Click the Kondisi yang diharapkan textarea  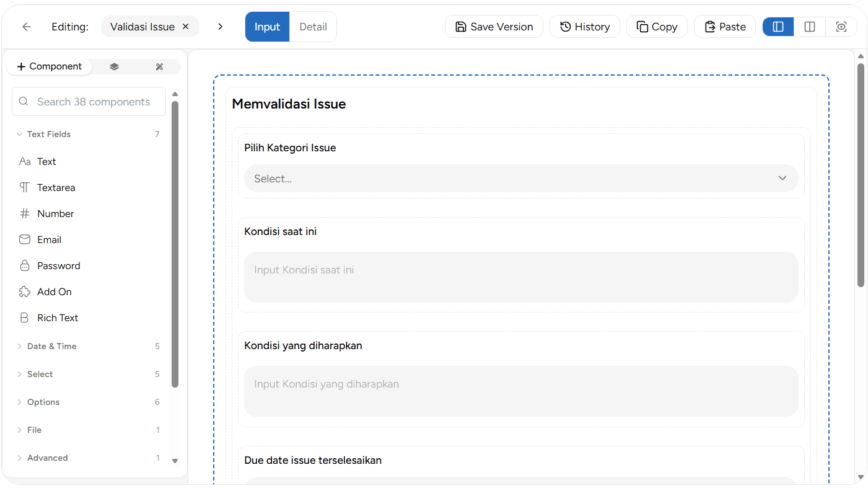(x=521, y=391)
